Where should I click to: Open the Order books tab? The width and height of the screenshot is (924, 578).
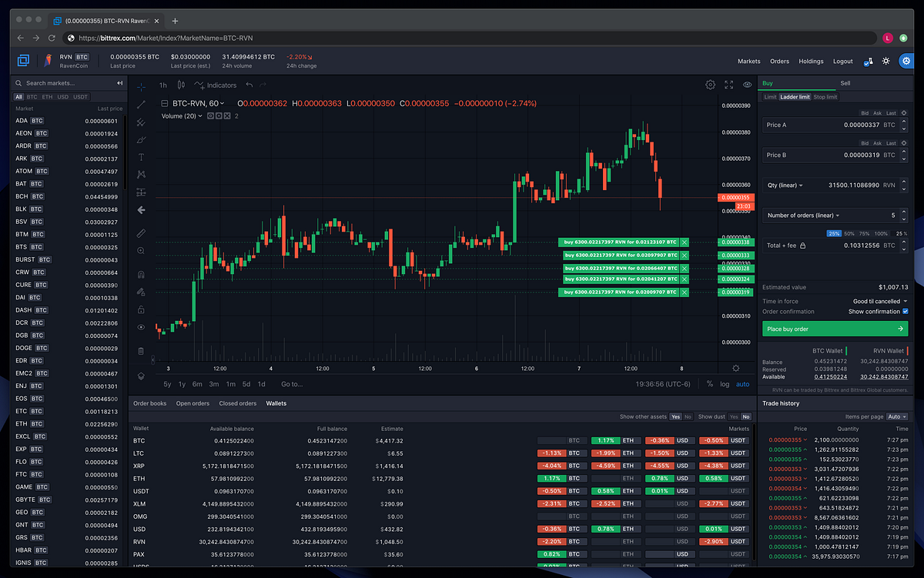(x=149, y=403)
